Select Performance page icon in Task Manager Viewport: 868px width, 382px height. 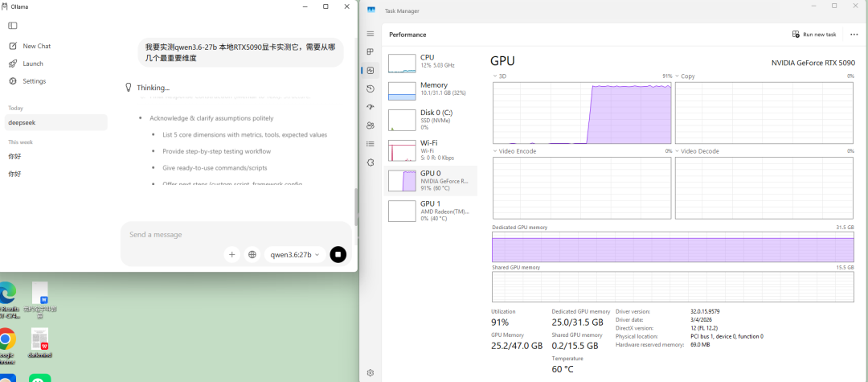(371, 70)
